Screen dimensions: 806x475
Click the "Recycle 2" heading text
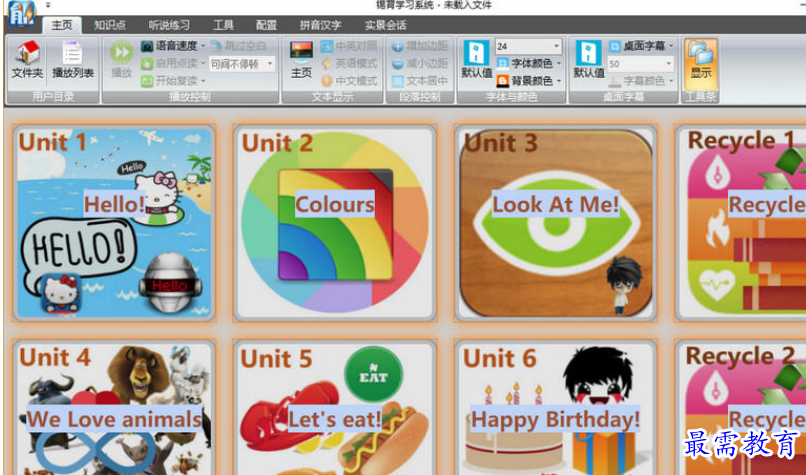tap(741, 356)
